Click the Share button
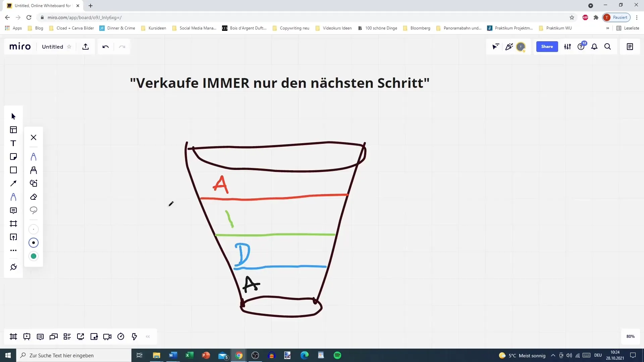This screenshot has height=362, width=644. [547, 46]
